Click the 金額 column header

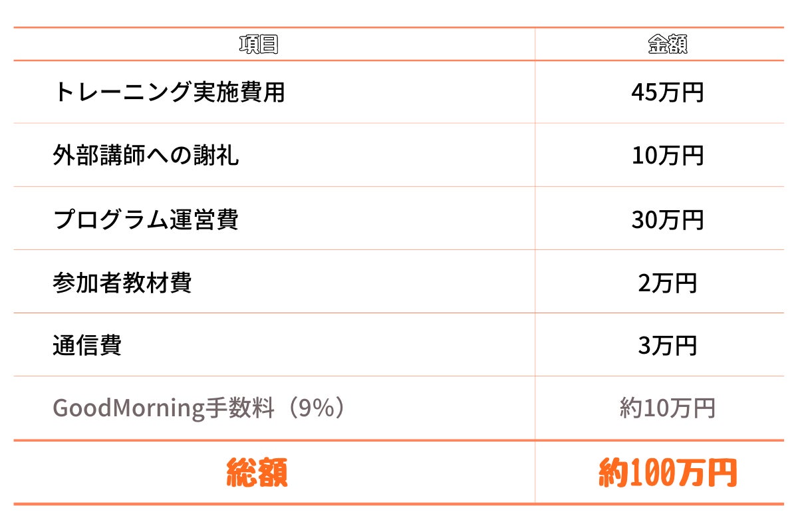pyautogui.click(x=667, y=45)
